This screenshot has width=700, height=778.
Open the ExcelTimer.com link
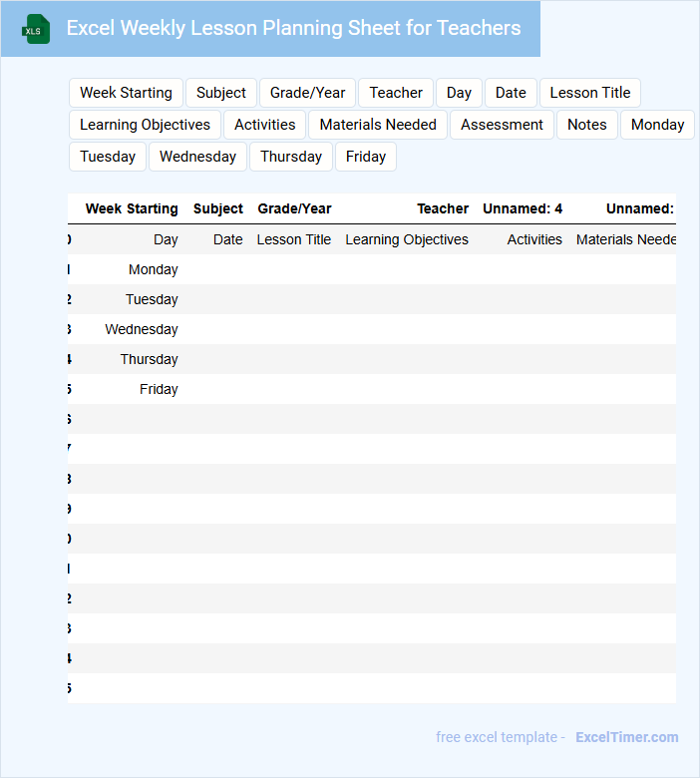(626, 737)
